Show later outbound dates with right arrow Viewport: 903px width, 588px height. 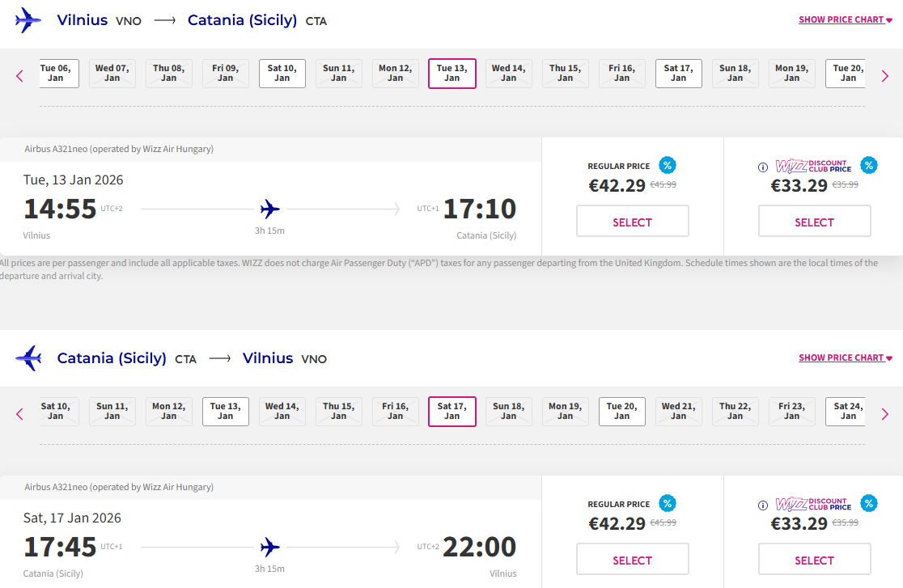coord(884,76)
